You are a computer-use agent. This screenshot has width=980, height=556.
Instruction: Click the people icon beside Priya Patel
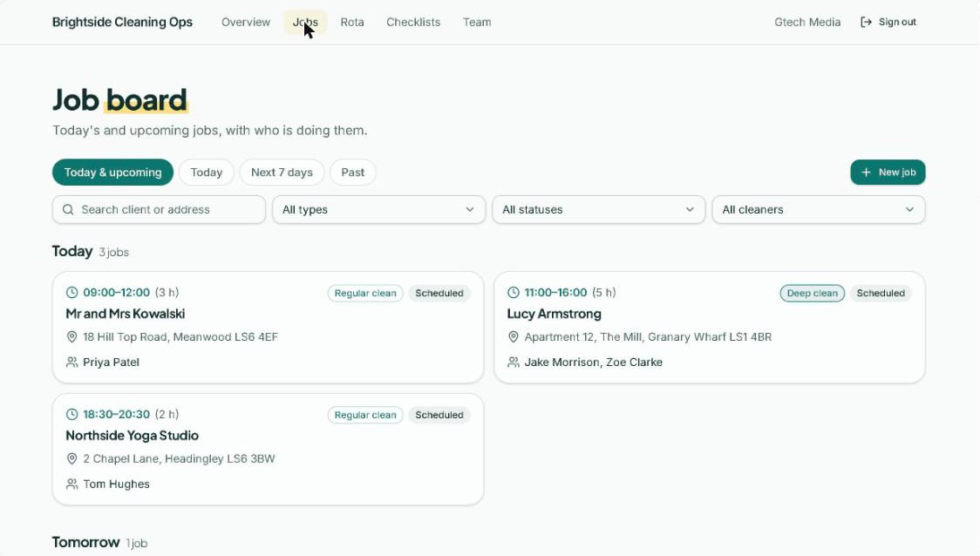tap(71, 362)
